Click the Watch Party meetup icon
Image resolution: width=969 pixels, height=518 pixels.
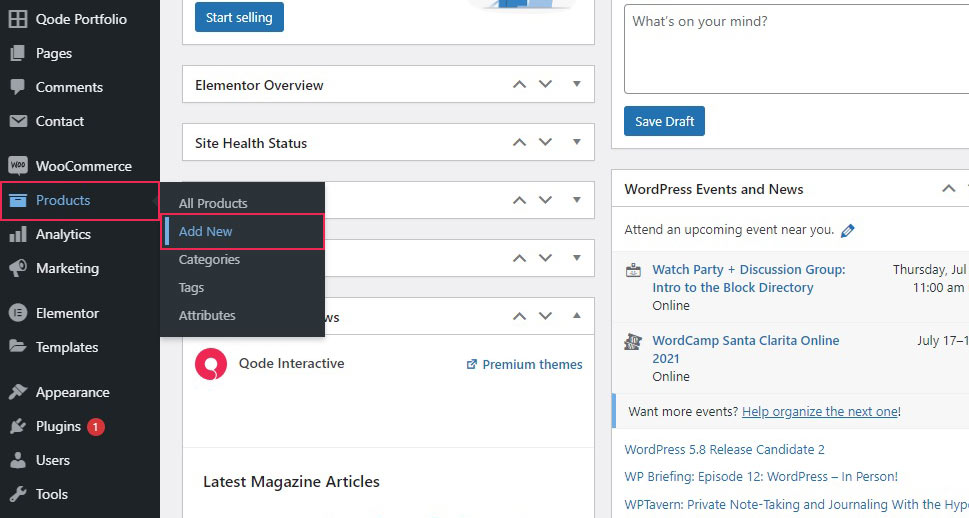coord(633,270)
